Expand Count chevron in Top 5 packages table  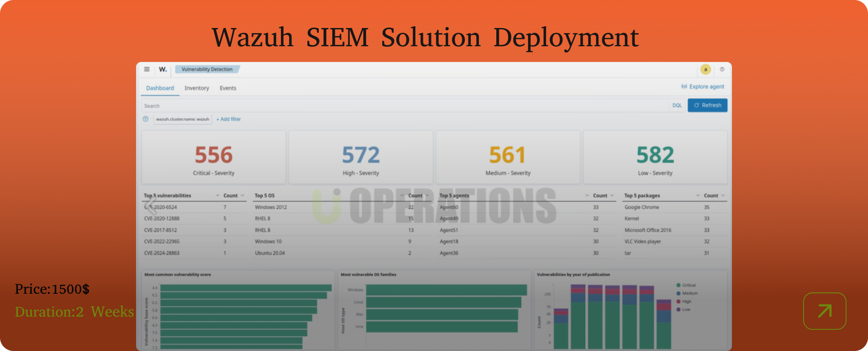pyautogui.click(x=723, y=196)
